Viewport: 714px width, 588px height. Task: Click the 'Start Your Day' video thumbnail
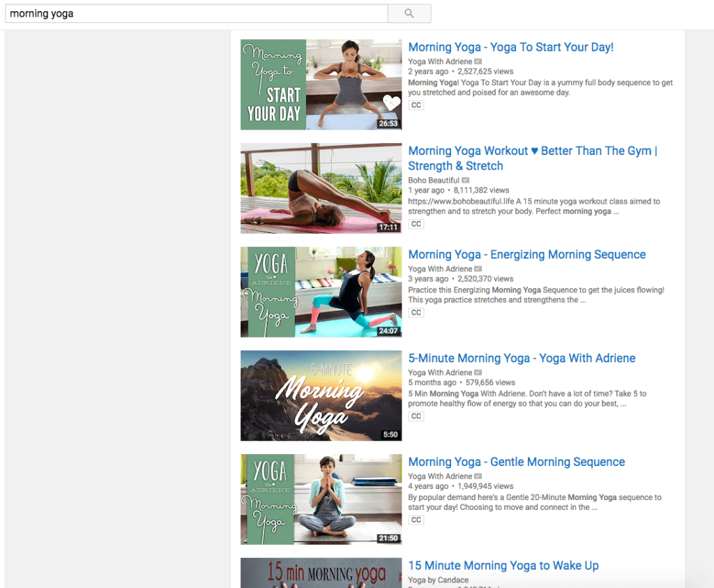321,84
